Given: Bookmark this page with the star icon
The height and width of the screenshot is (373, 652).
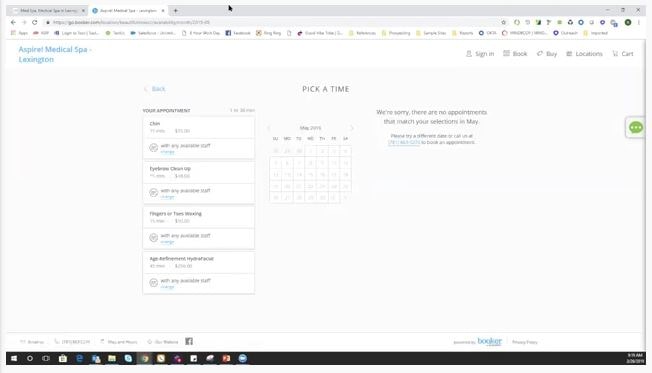Looking at the screenshot, I should [504, 22].
